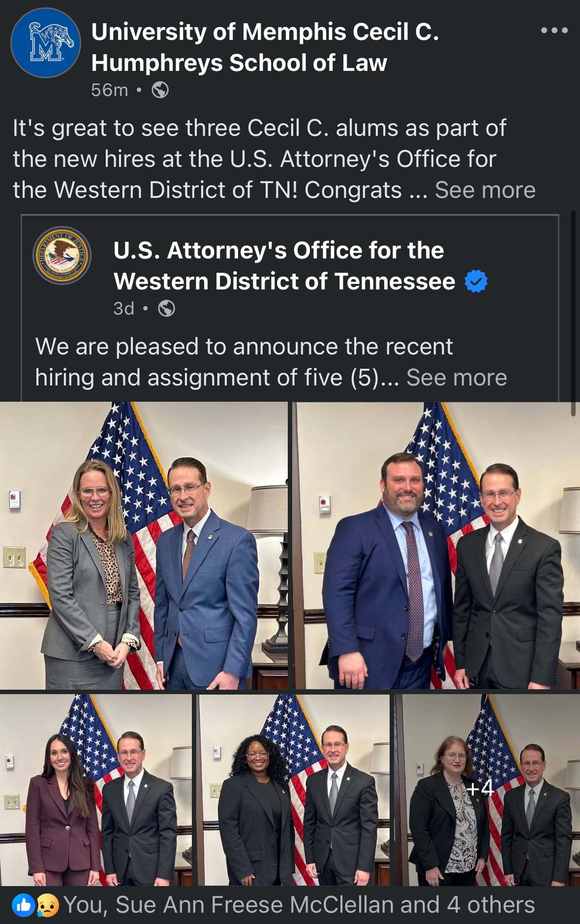This screenshot has width=580, height=924.
Task: Open the three-dot post options menu
Action: 554,31
